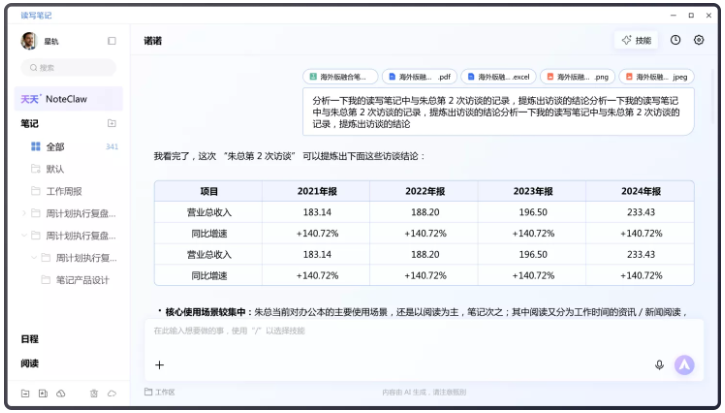Click the blue grid icon for 全部
Viewport: 725px width, 413px height.
(x=36, y=147)
